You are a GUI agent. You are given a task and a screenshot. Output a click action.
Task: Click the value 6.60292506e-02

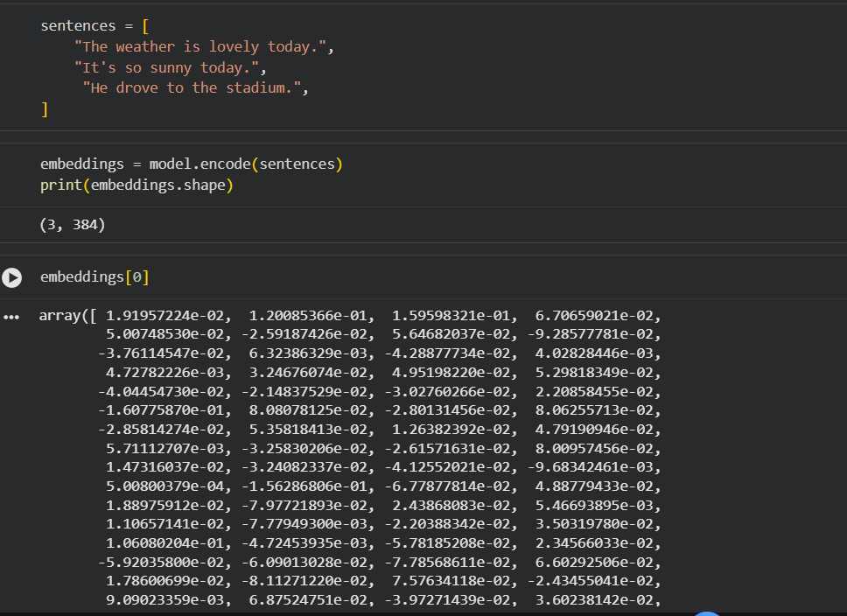pyautogui.click(x=594, y=563)
